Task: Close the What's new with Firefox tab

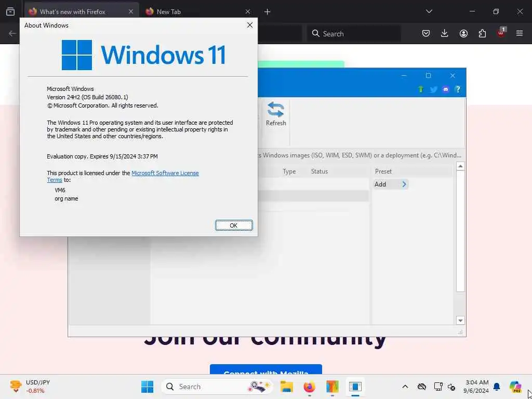Action: coord(131,12)
